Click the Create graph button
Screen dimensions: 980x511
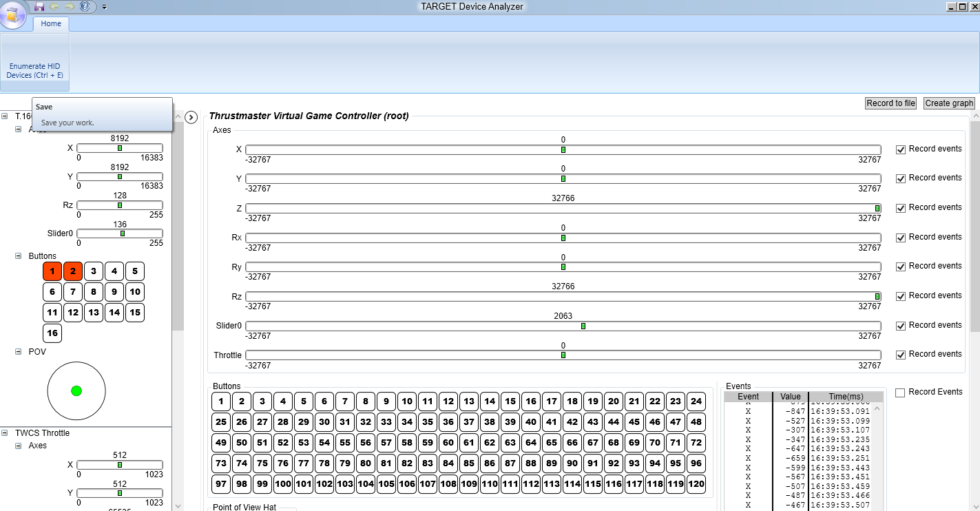(x=949, y=103)
